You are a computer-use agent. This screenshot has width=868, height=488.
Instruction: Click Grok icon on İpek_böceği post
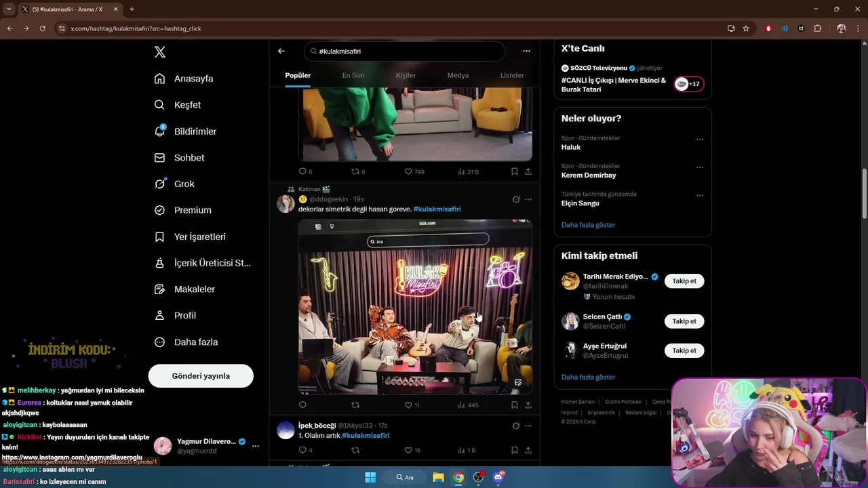coord(516,426)
